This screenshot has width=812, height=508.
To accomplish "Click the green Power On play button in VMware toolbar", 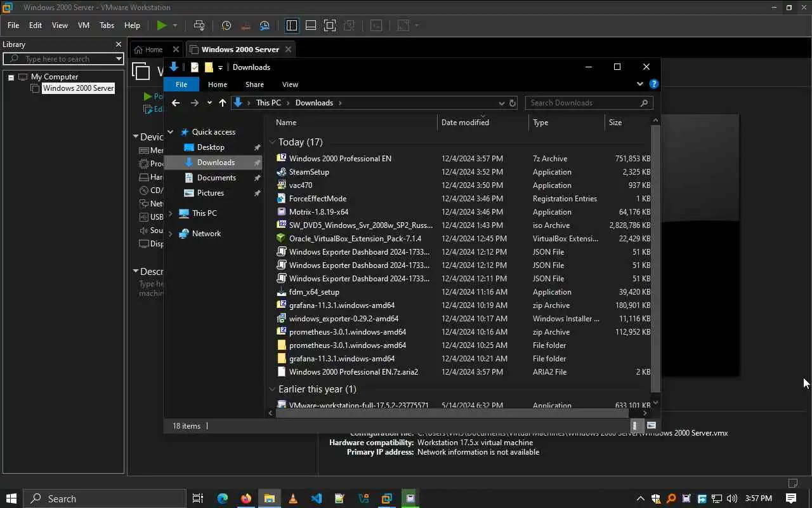I will [x=162, y=25].
